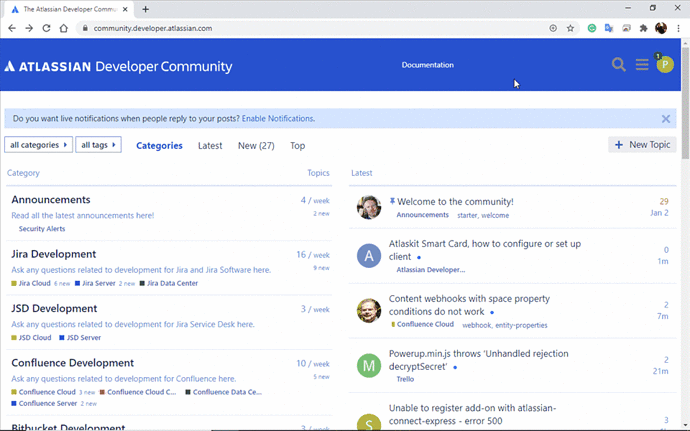Open the Security Alerts subcategory
The width and height of the screenshot is (690, 431).
click(42, 229)
